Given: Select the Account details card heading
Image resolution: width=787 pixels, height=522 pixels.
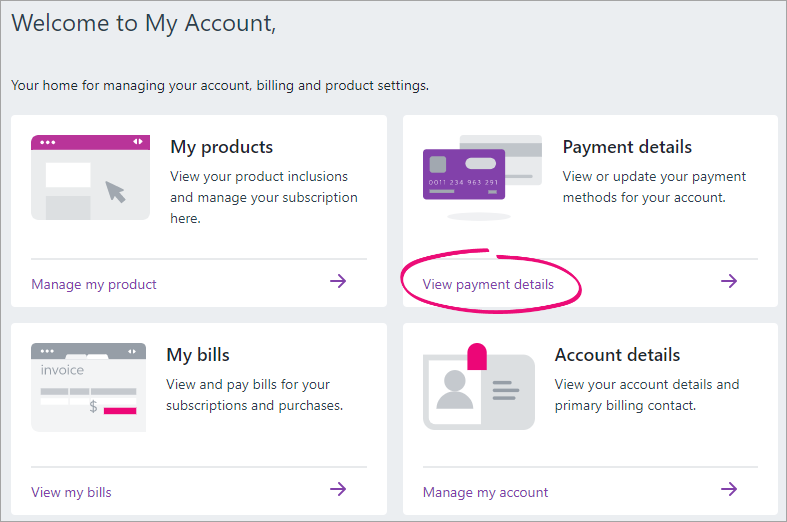Looking at the screenshot, I should point(617,355).
